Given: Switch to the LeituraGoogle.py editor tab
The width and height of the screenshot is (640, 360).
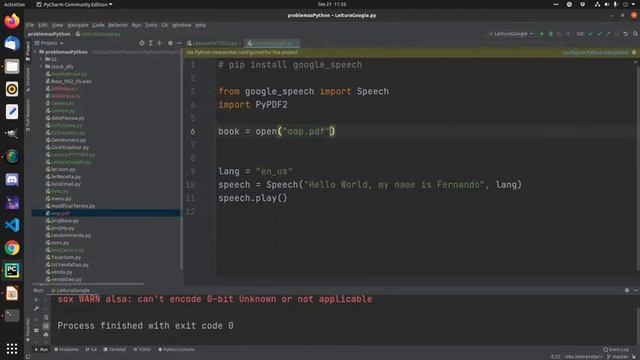Looking at the screenshot, I should (273, 43).
